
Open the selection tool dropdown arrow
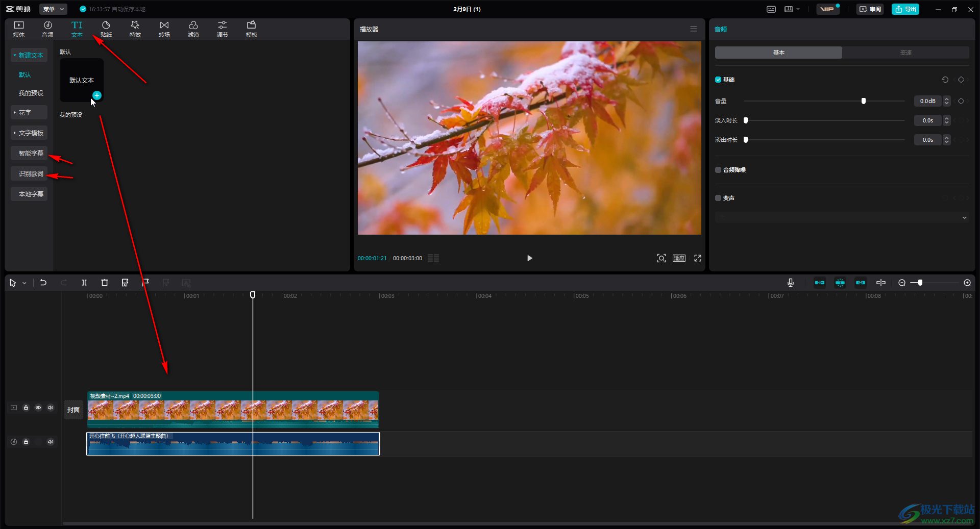(x=24, y=283)
